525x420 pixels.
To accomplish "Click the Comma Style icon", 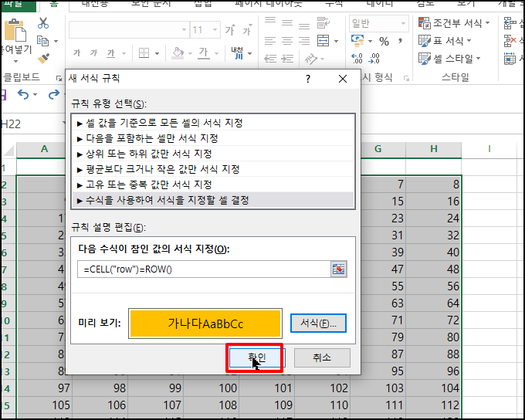I will click(x=400, y=41).
